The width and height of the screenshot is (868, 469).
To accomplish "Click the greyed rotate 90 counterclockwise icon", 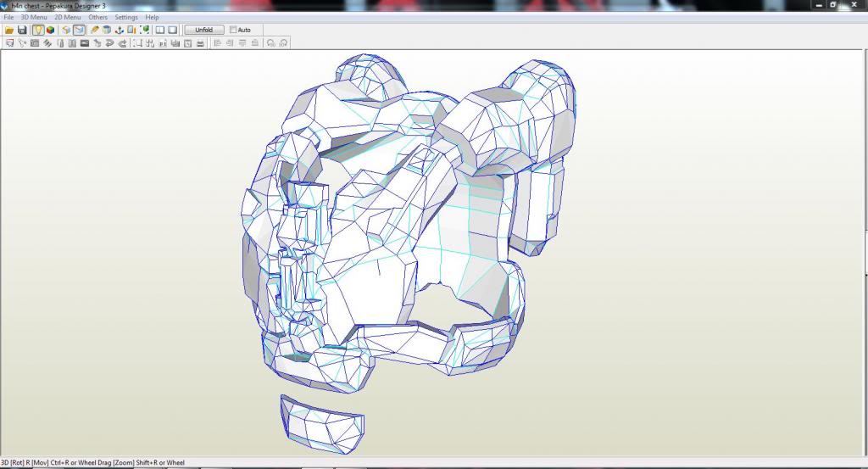I will [270, 43].
